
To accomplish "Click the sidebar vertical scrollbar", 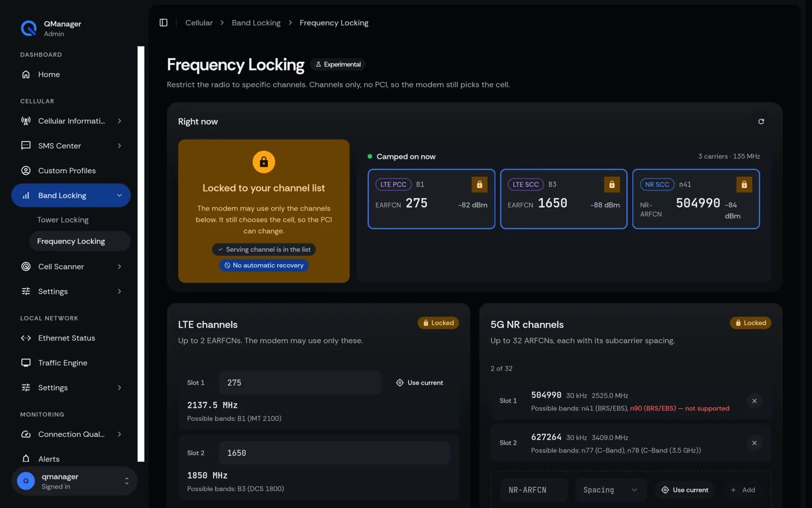I will (x=141, y=254).
